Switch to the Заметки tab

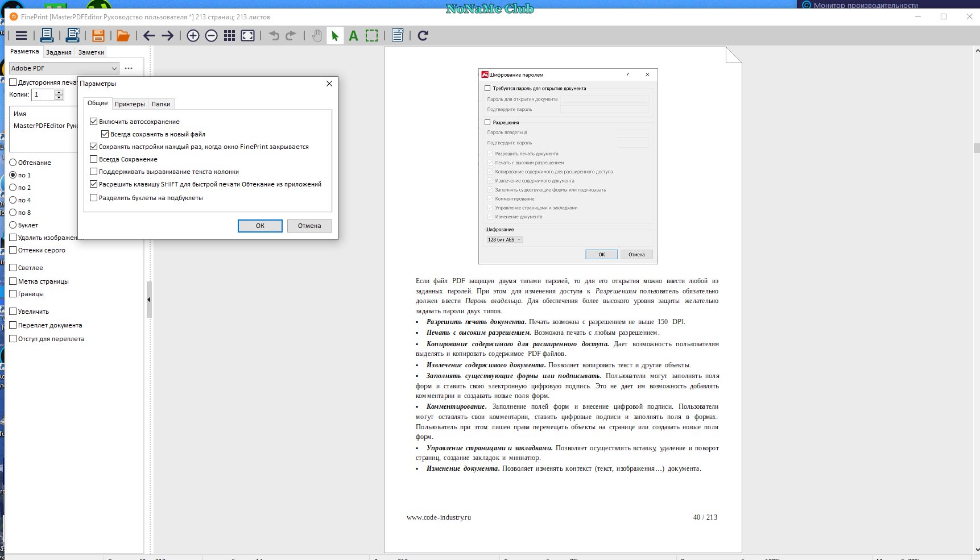click(x=91, y=52)
